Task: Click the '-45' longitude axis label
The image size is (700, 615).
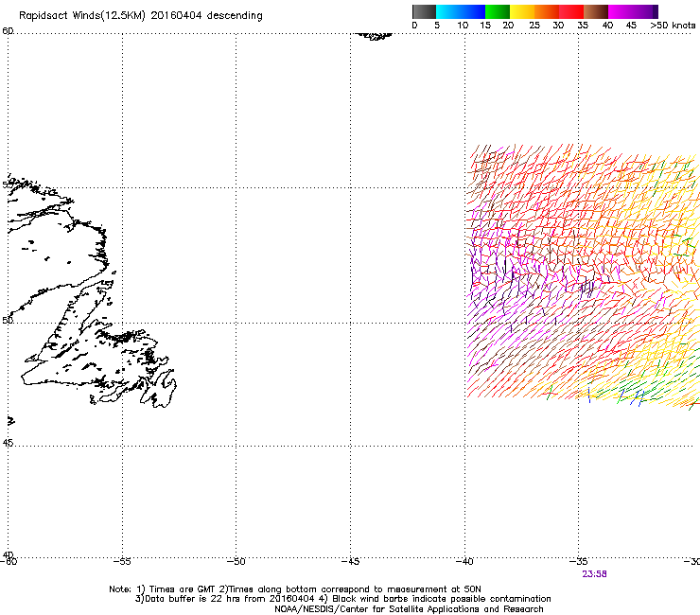Action: point(350,562)
